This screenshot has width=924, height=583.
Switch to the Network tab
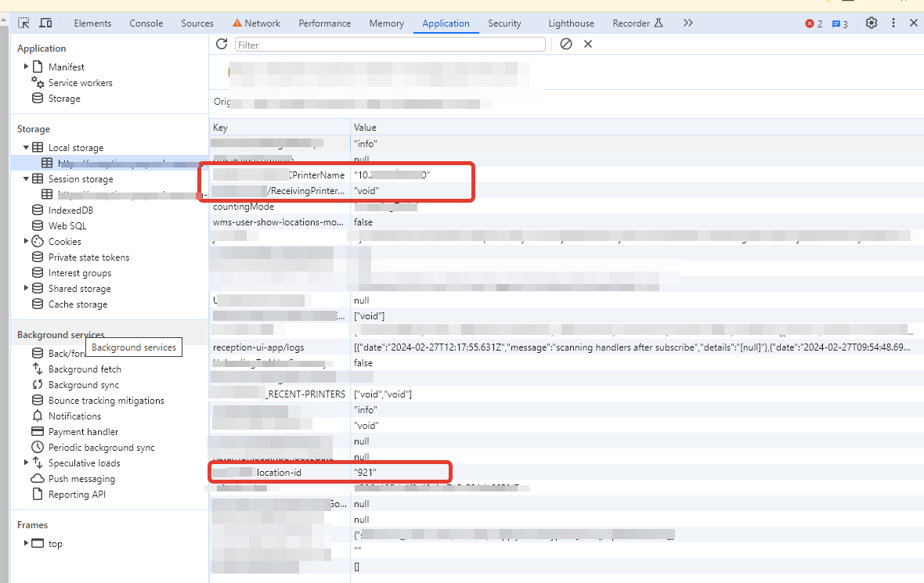(x=256, y=23)
